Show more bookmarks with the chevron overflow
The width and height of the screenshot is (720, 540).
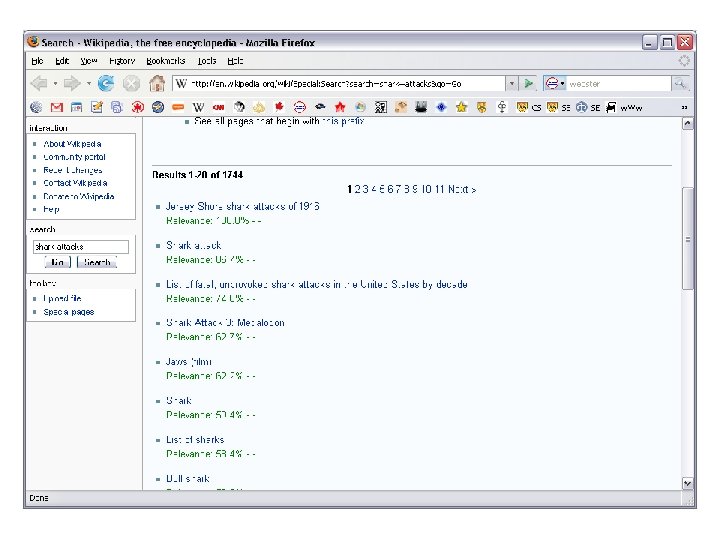pos(684,107)
